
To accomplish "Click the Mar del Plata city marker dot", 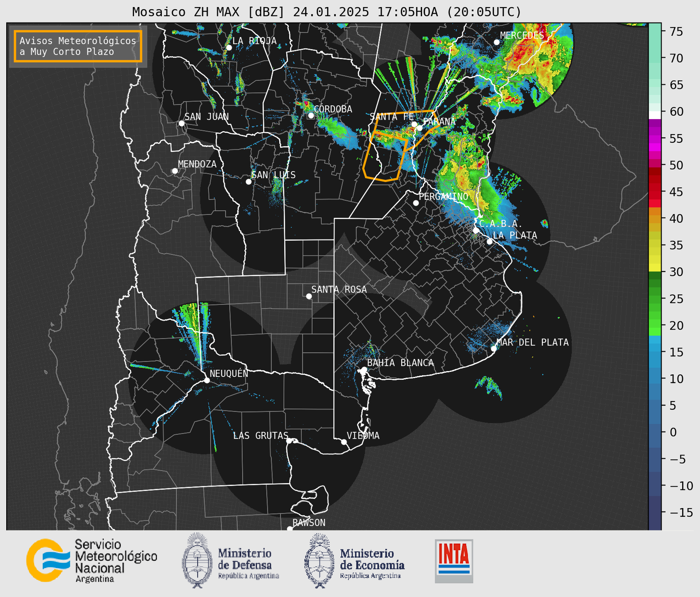I will click(x=494, y=349).
